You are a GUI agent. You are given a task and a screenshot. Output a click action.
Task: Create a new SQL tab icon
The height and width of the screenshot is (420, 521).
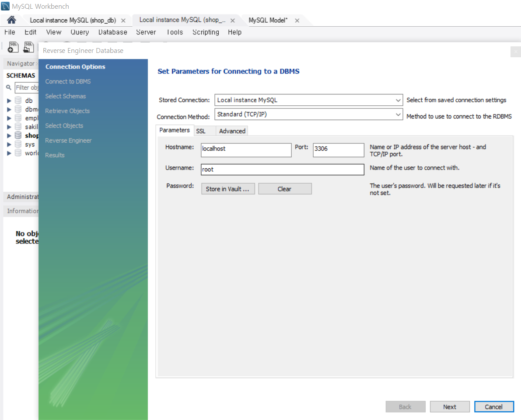(13, 47)
